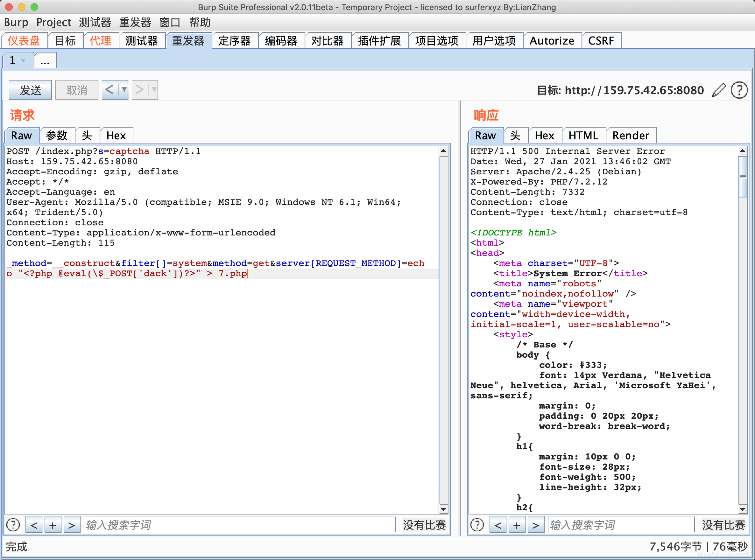Click the plus button in request search bar

[53, 525]
